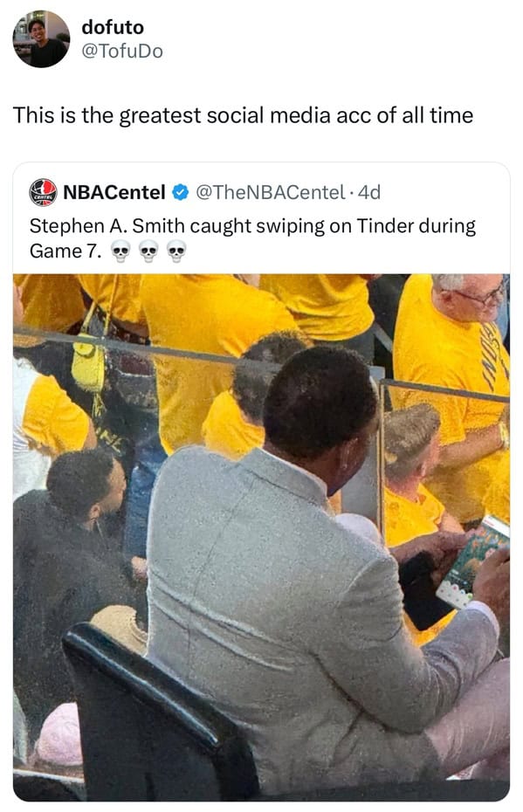This screenshot has height=812, width=523.
Task: Open the NBACentel account name
Action: point(114,193)
